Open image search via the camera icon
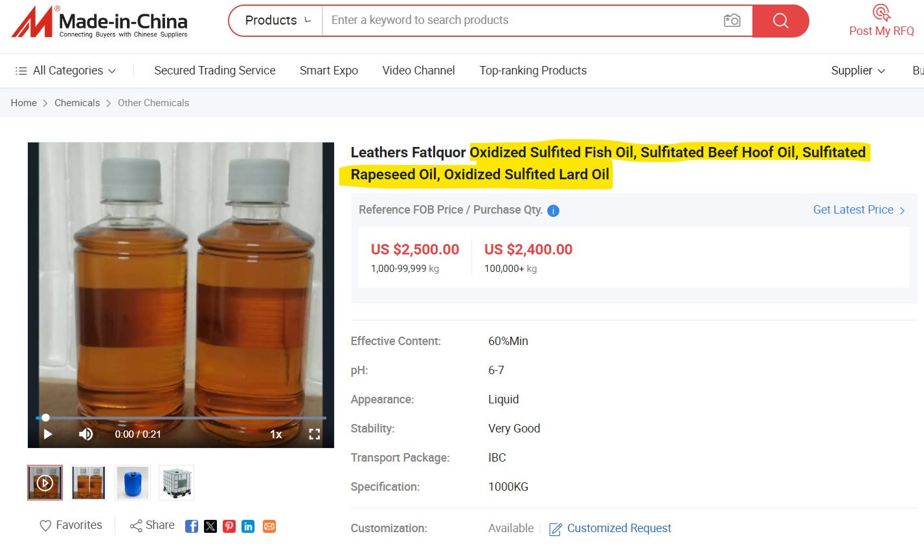 (732, 20)
